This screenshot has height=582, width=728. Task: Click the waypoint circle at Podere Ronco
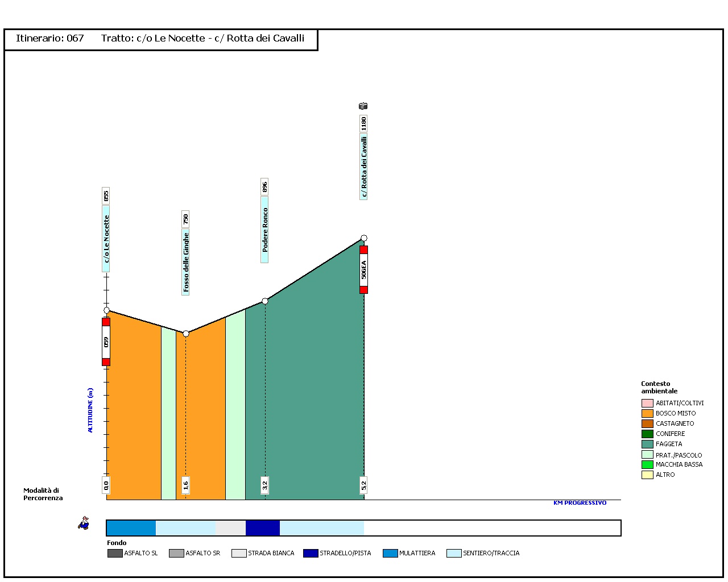265,301
